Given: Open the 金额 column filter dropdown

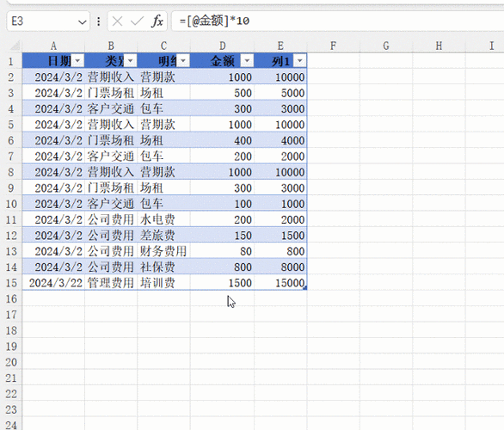Looking at the screenshot, I should click(247, 60).
